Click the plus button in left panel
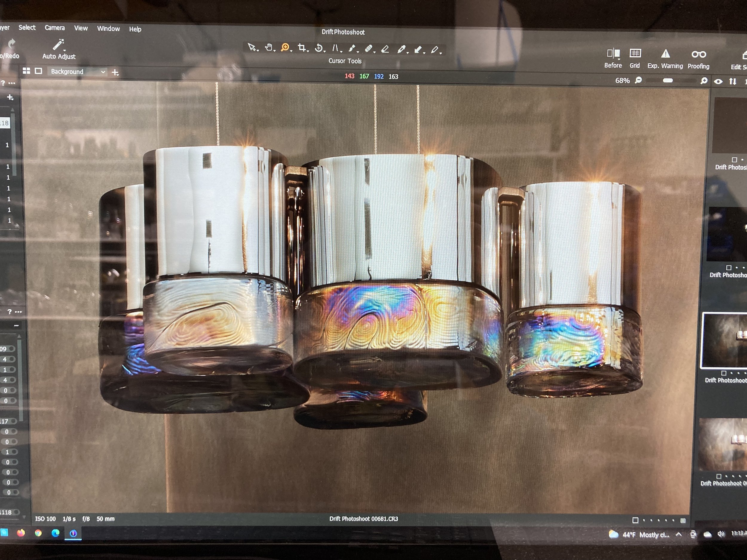The width and height of the screenshot is (747, 560). (x=10, y=97)
